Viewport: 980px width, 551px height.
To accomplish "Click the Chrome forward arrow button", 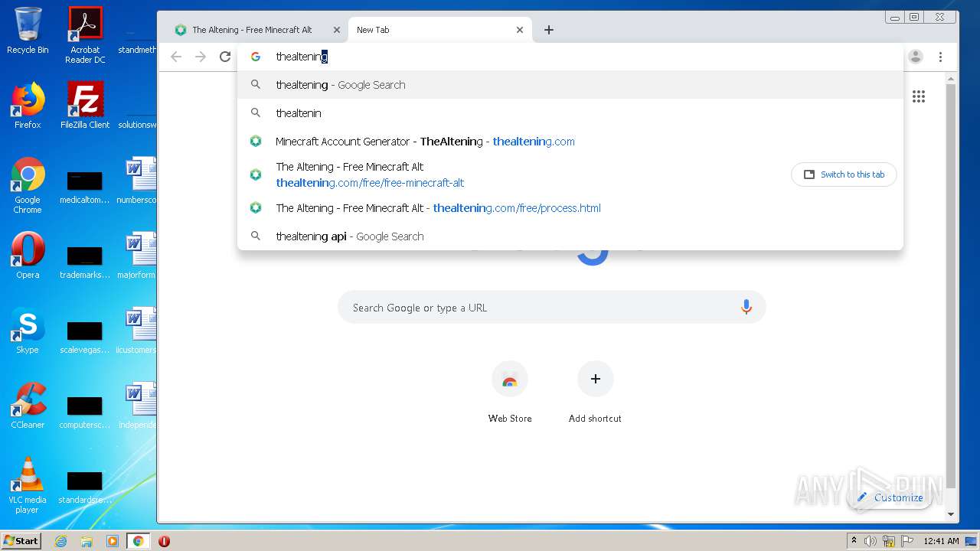I will [x=201, y=57].
